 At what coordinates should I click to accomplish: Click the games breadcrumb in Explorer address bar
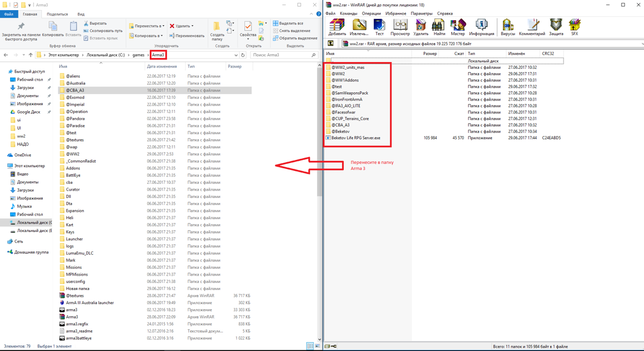(x=139, y=55)
